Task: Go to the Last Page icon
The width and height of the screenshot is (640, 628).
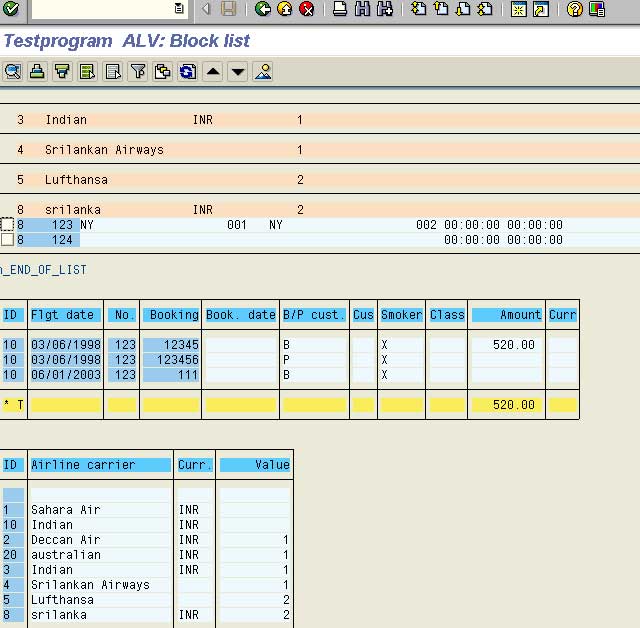Action: tap(485, 9)
